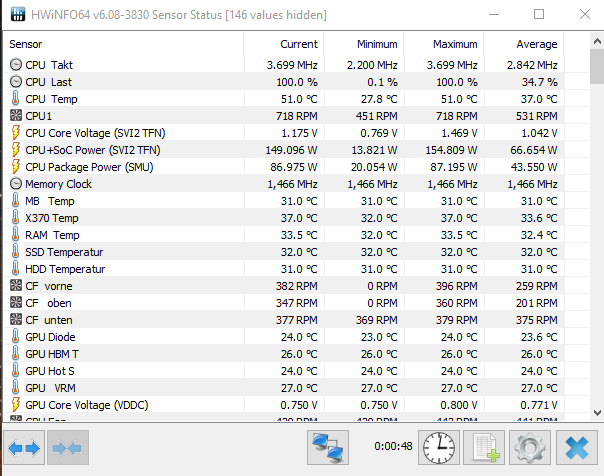Click the X370 Temp thermometer icon
Viewport: 604px width, 476px height.
tap(15, 218)
